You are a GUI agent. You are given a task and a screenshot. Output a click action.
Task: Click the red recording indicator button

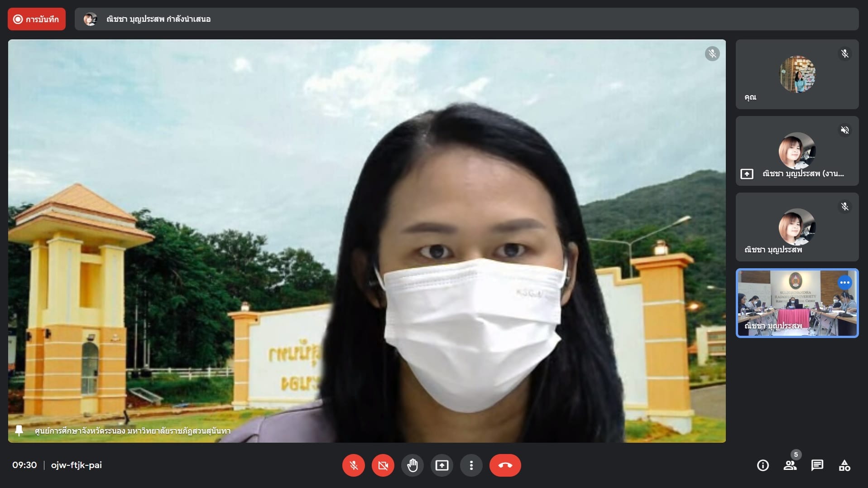37,19
